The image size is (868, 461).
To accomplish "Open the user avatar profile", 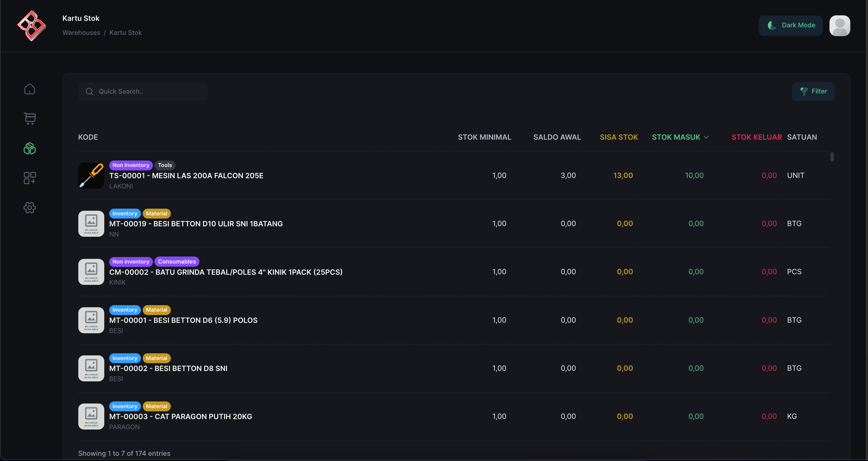I will [x=839, y=26].
